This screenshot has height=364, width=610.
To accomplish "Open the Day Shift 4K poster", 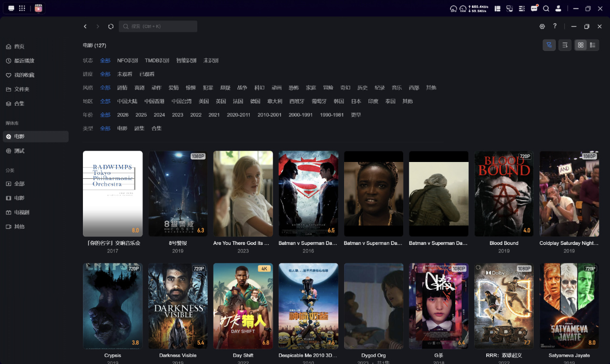I will pos(243,306).
